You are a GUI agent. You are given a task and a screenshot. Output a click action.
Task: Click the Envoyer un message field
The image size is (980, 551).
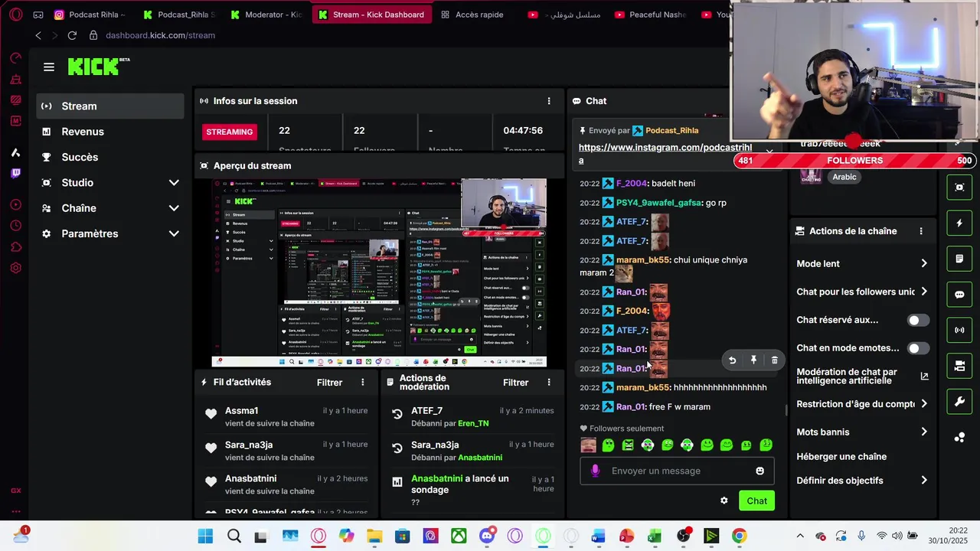677,471
